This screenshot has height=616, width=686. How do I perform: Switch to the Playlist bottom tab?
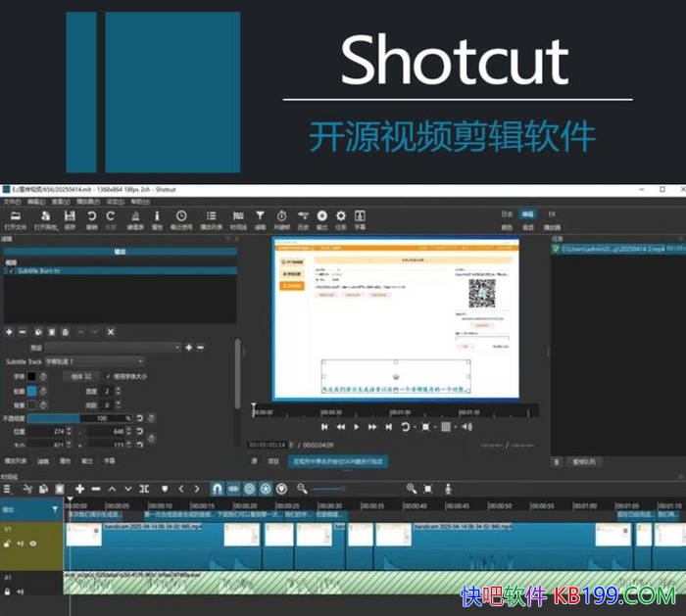click(x=16, y=461)
